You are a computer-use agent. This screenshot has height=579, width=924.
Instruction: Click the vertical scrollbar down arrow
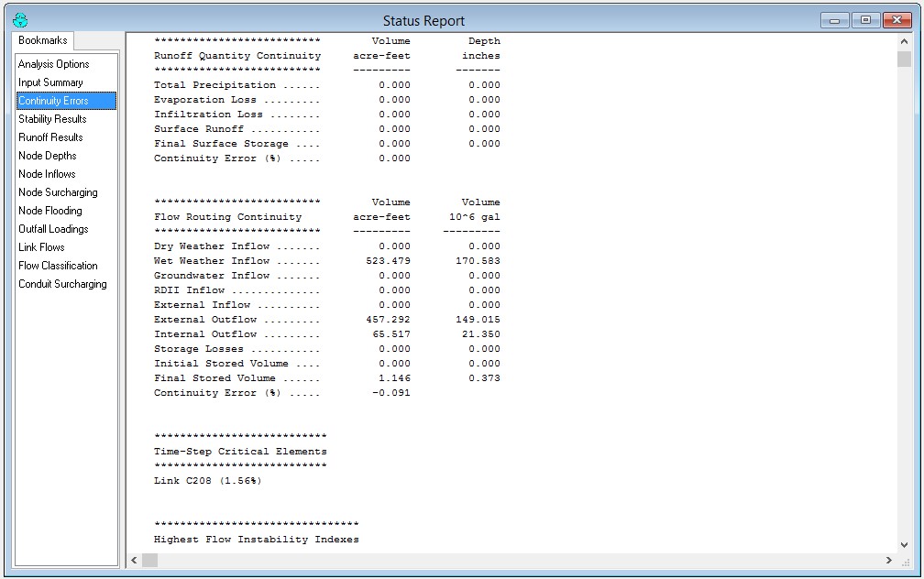coord(904,544)
